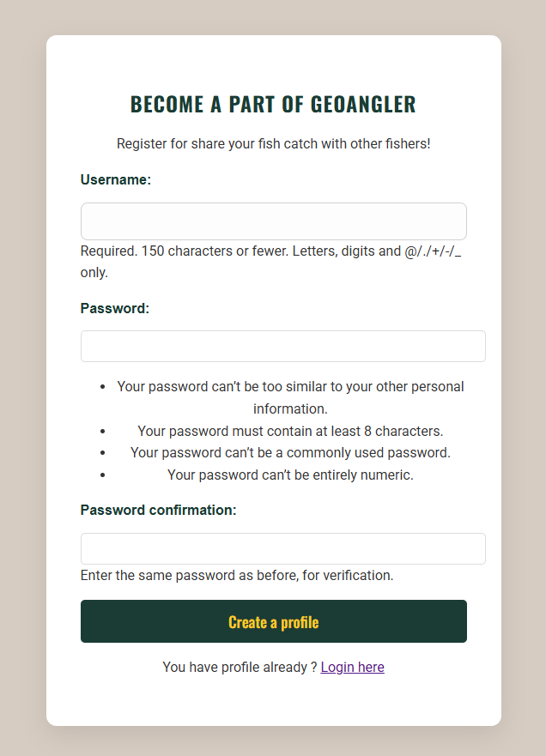Click the entirely numeric password requirement bullet
The image size is (546, 756).
290,474
